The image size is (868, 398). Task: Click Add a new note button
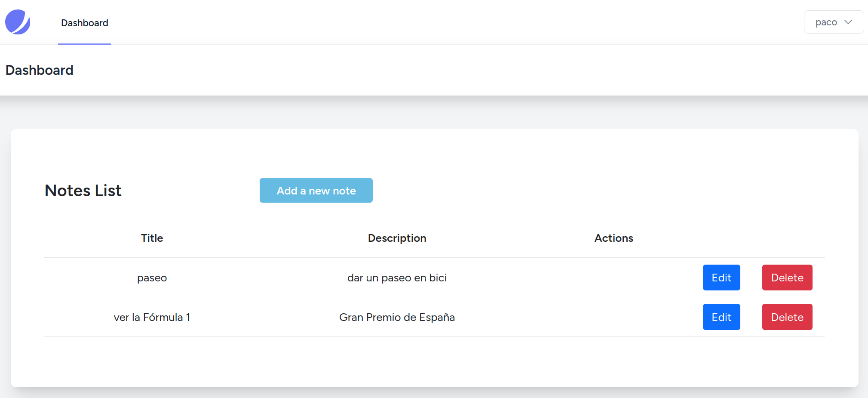[x=316, y=190]
